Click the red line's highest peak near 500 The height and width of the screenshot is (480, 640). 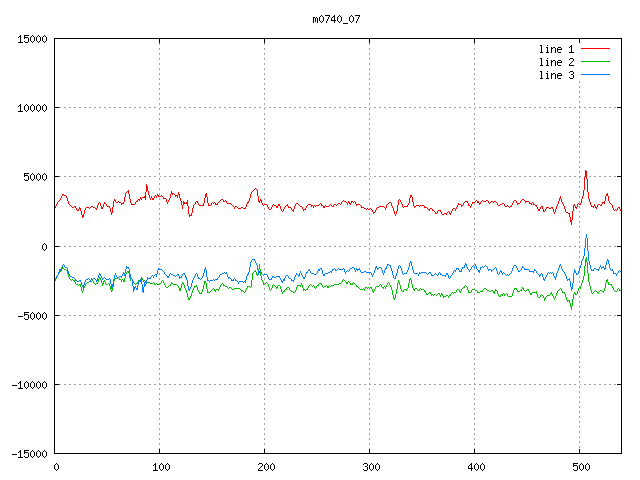coord(586,171)
